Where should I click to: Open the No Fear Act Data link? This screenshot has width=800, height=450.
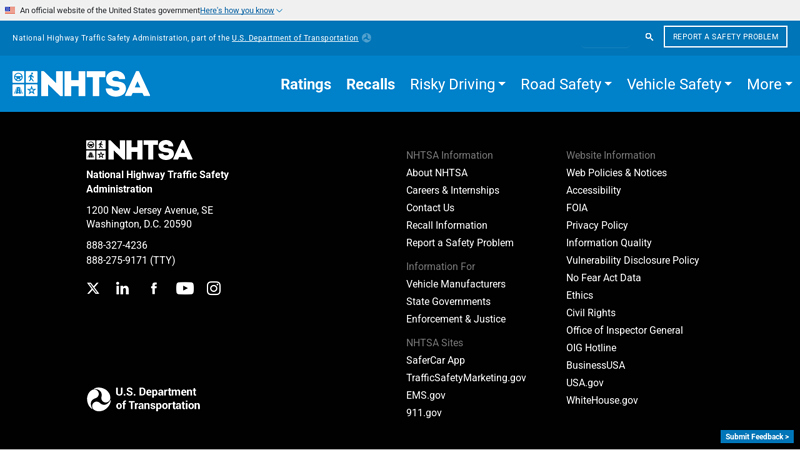[603, 278]
